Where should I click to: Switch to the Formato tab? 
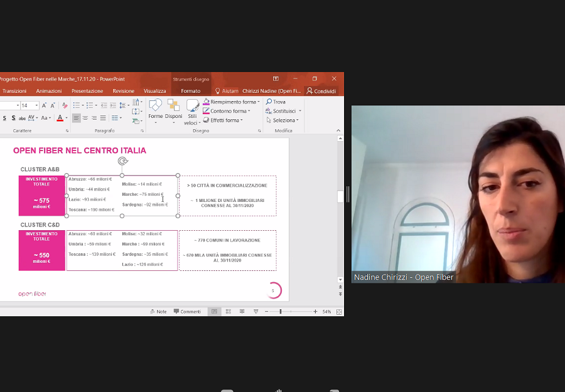tap(191, 91)
